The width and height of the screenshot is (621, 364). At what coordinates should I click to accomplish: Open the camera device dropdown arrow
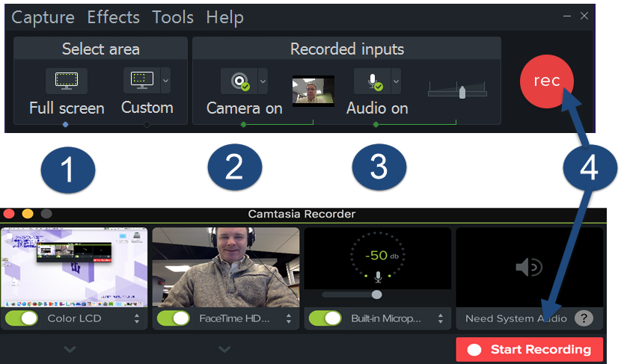263,81
